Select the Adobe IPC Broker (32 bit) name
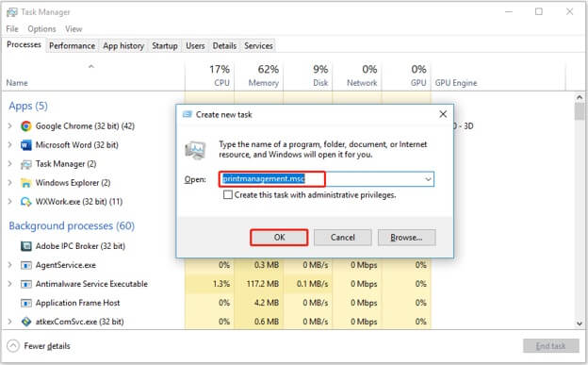Viewport: 588px width, 365px height. 80,246
